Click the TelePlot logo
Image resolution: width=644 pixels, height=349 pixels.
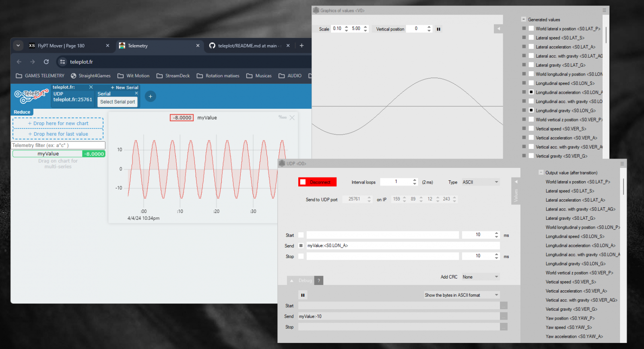31,96
